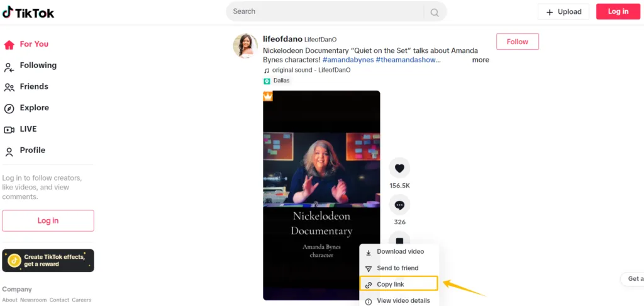Click the Newsroom footer link

point(33,300)
